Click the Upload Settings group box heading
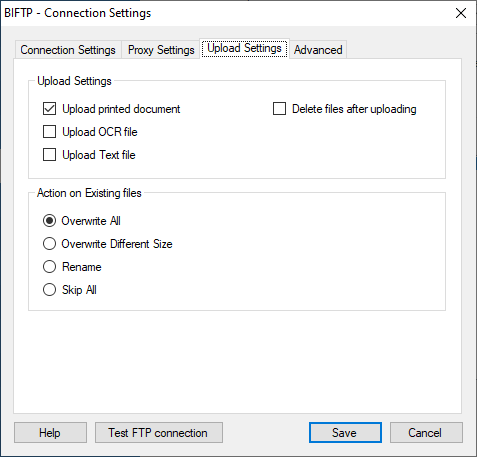 74,81
